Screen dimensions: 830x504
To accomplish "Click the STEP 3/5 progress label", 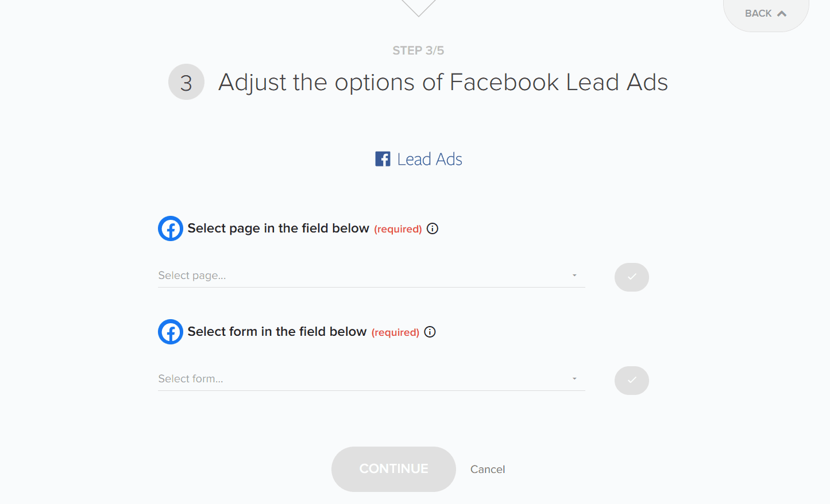I will pyautogui.click(x=418, y=51).
